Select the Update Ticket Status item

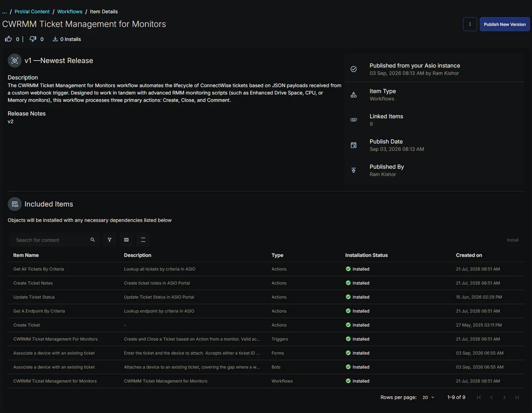pos(34,297)
